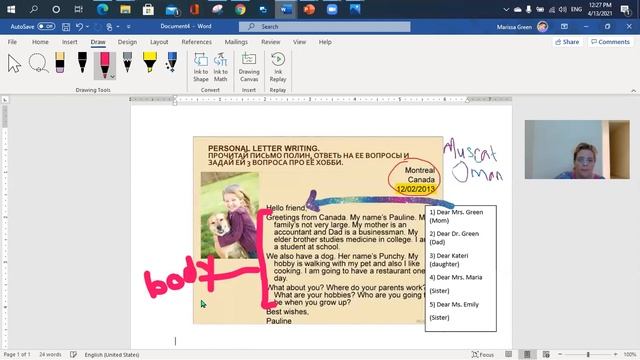Undo the last action

tap(79, 27)
